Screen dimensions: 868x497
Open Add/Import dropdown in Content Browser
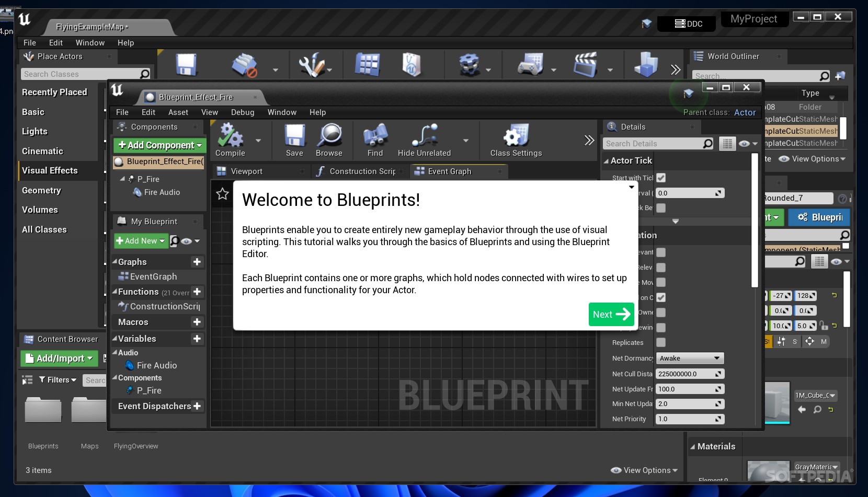[59, 359]
